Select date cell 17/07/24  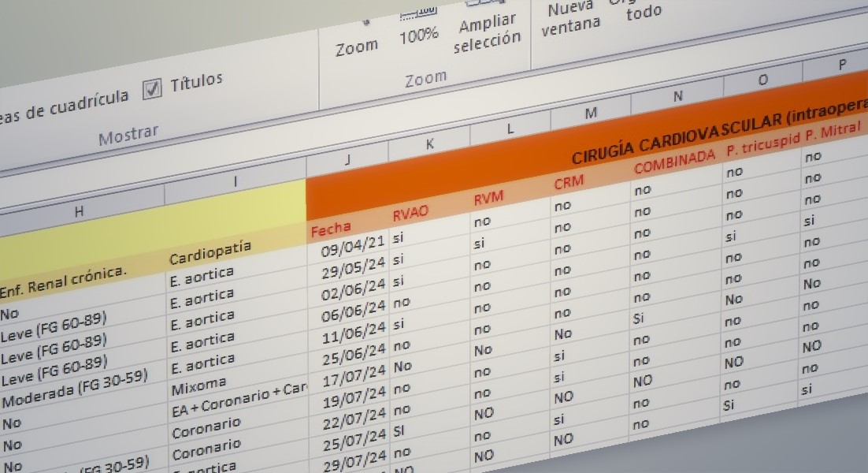(x=353, y=375)
